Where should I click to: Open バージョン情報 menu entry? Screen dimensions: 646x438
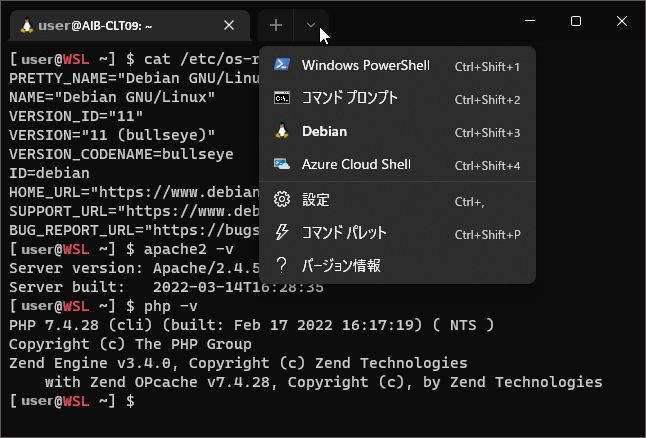[x=398, y=266]
